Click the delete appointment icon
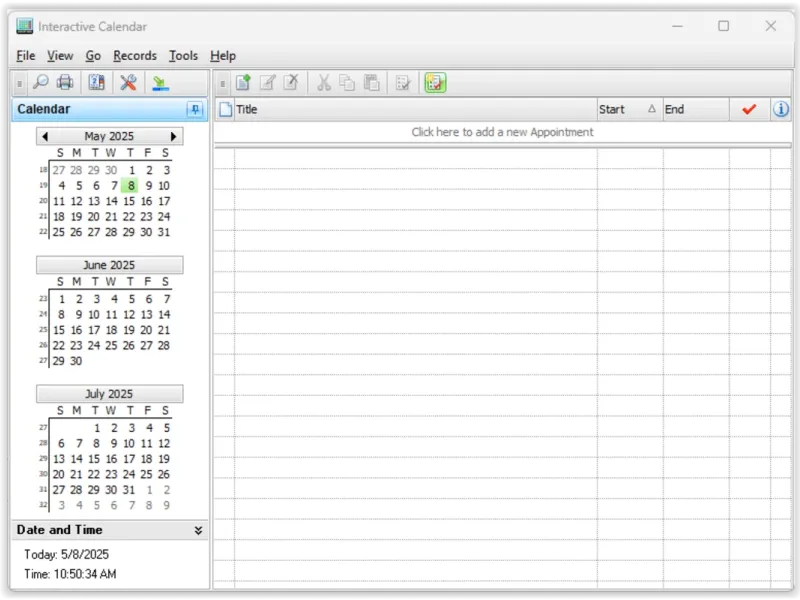 pos(291,83)
